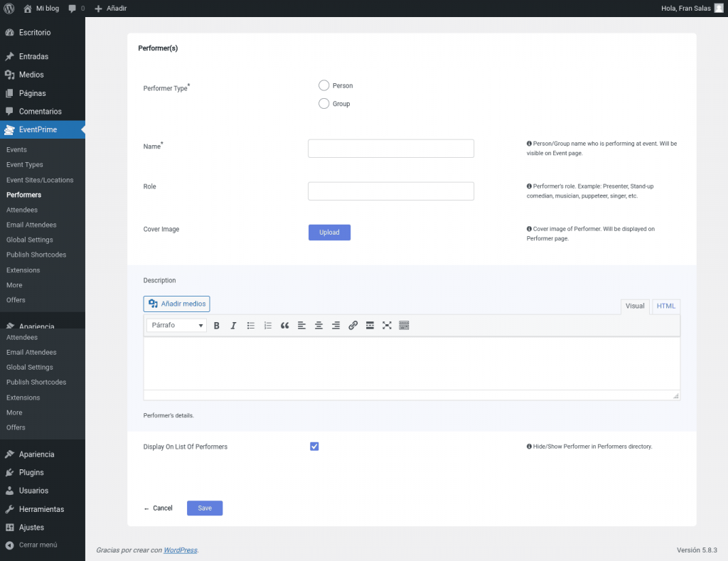Click the plus Añadir new-content button
The width and height of the screenshot is (728, 561).
click(x=110, y=9)
